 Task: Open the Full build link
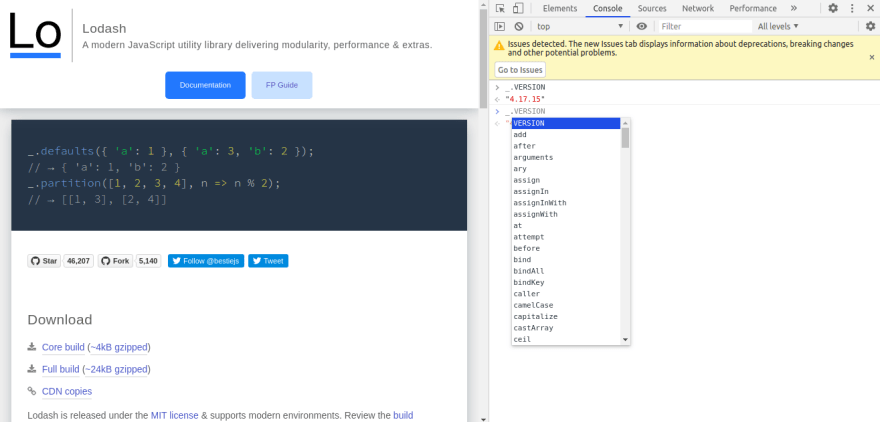[61, 369]
